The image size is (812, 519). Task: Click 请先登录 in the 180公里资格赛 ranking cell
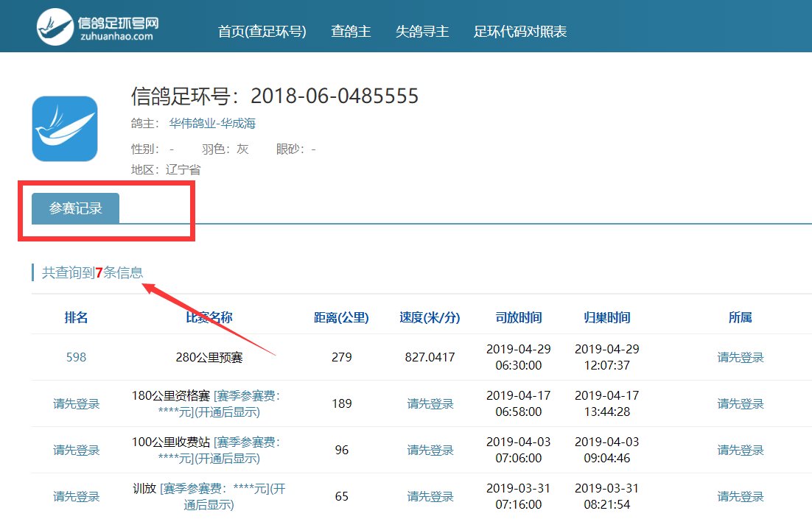pos(76,403)
